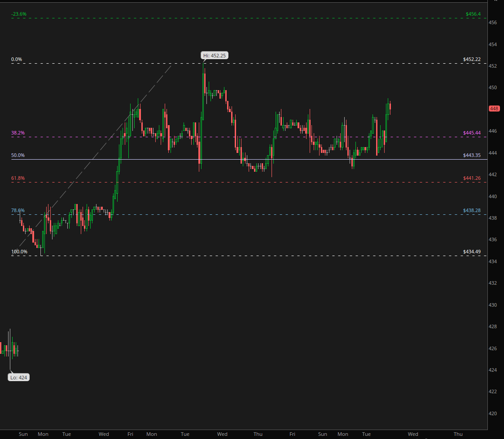The height and width of the screenshot is (439, 504).
Task: Click the rightmost Thu label on time axis
Action: [458, 434]
